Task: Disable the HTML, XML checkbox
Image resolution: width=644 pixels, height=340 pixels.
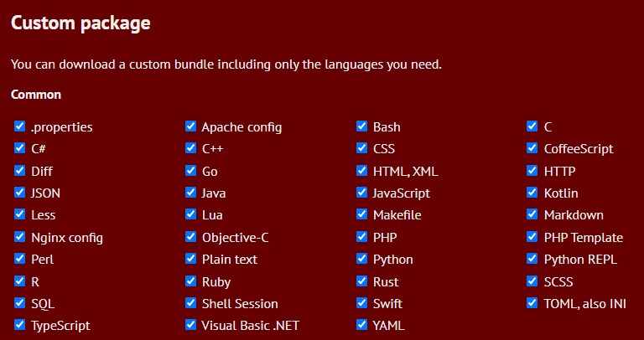Action: [x=361, y=171]
